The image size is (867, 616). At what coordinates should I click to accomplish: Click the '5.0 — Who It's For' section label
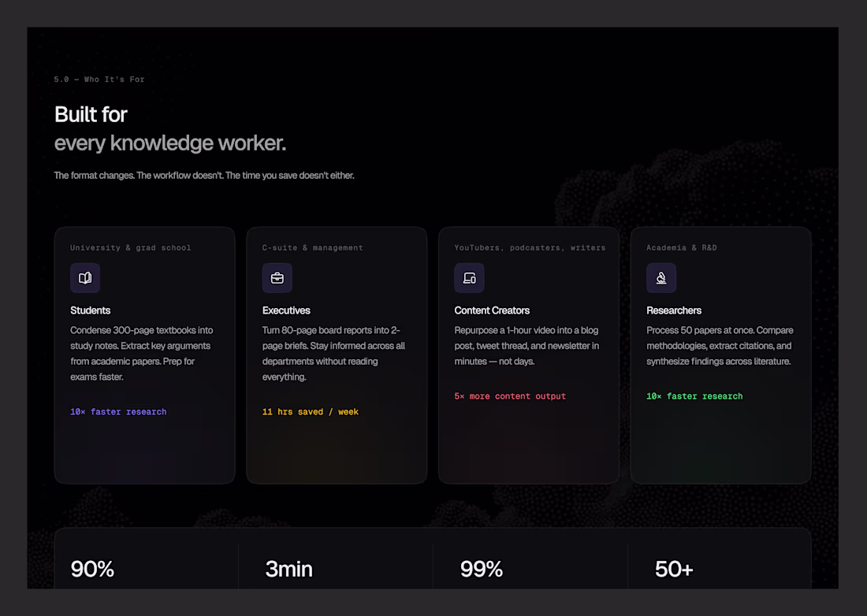click(x=99, y=80)
